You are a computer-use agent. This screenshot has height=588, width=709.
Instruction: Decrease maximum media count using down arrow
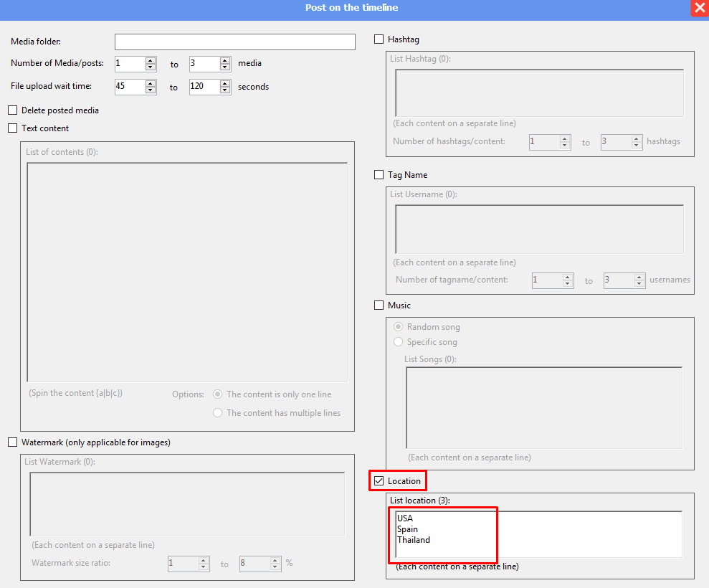point(225,67)
